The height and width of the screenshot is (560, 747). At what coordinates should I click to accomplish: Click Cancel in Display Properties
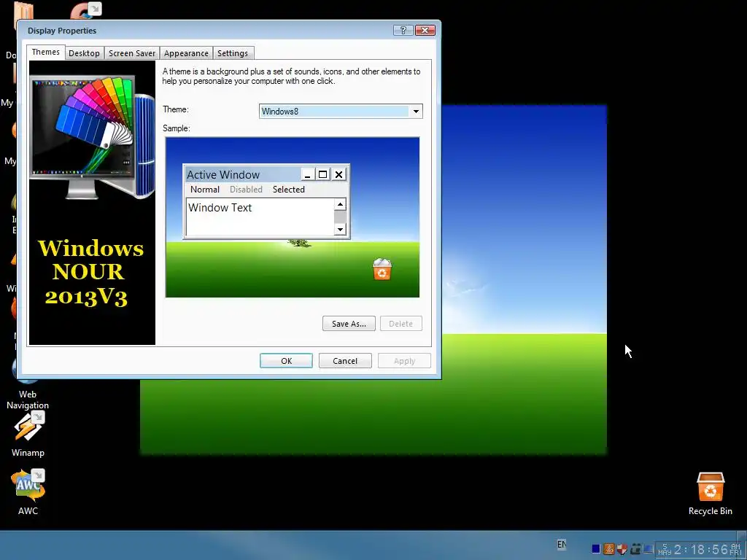click(345, 360)
